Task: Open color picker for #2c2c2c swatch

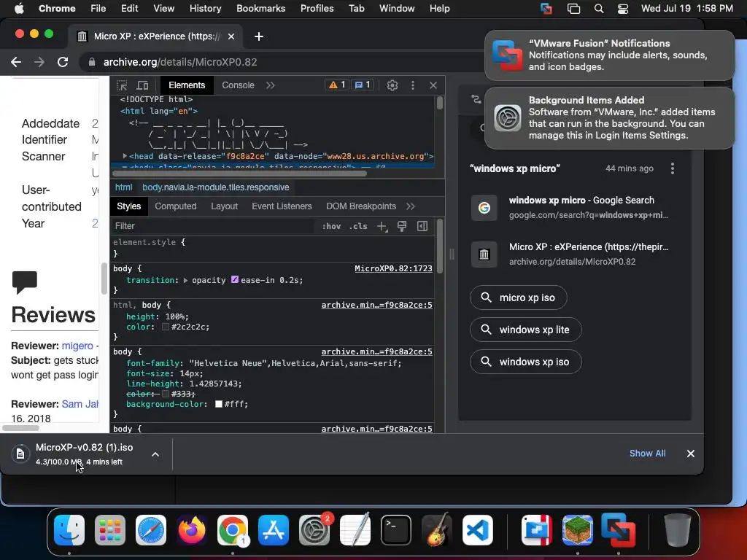Action: (x=166, y=327)
